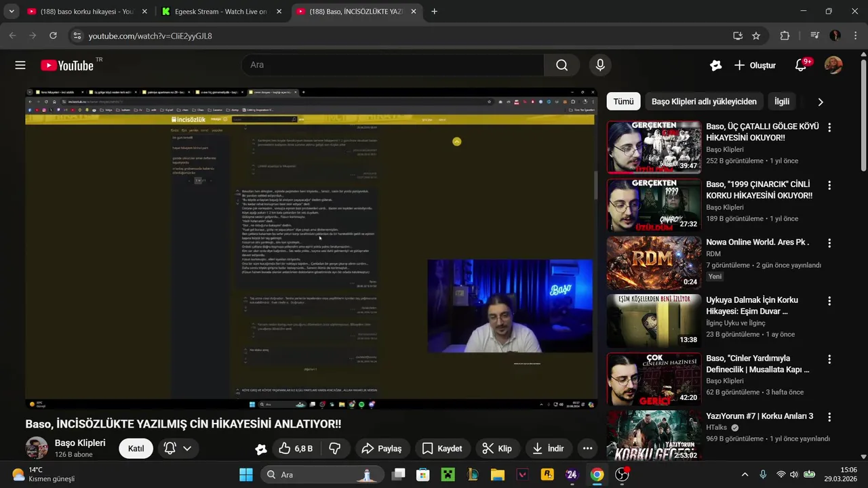Select the İlgili filter chip
This screenshot has width=868, height=488.
(x=782, y=102)
